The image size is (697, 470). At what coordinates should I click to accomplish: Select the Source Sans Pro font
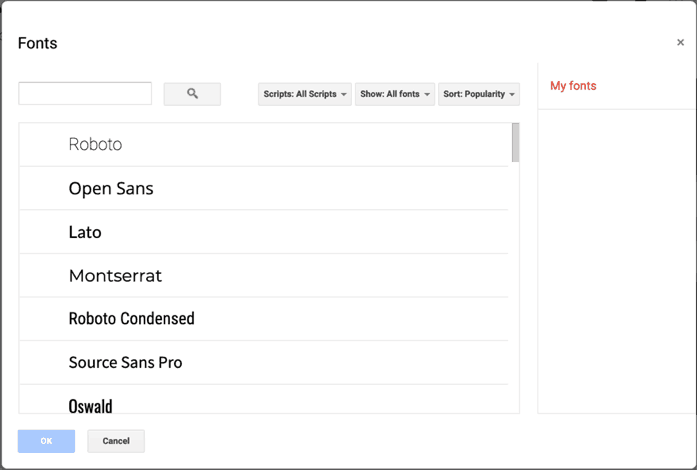tap(264, 362)
